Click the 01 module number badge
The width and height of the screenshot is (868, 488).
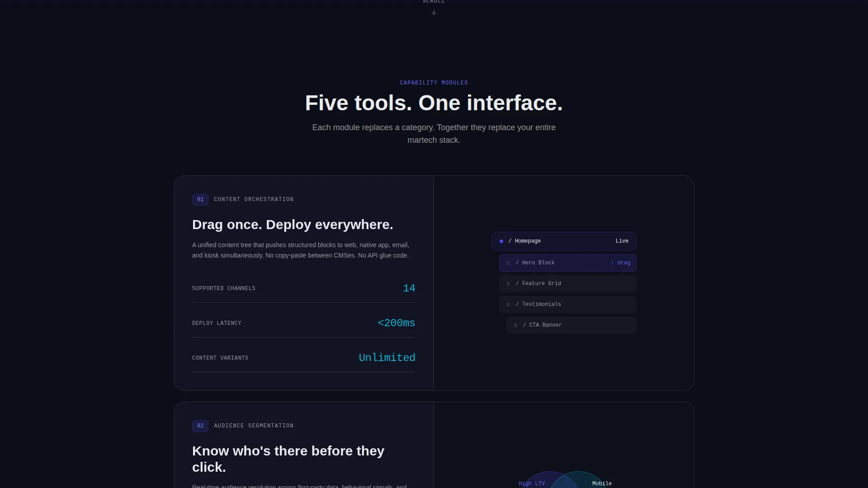pos(200,200)
